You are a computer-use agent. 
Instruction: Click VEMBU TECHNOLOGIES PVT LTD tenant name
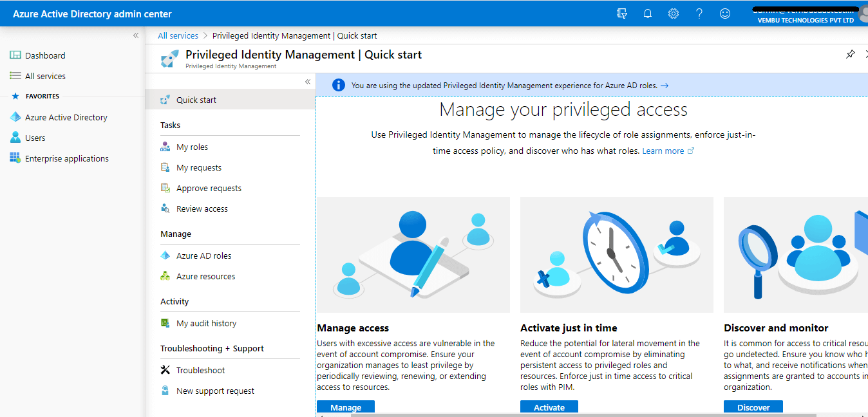pyautogui.click(x=806, y=21)
